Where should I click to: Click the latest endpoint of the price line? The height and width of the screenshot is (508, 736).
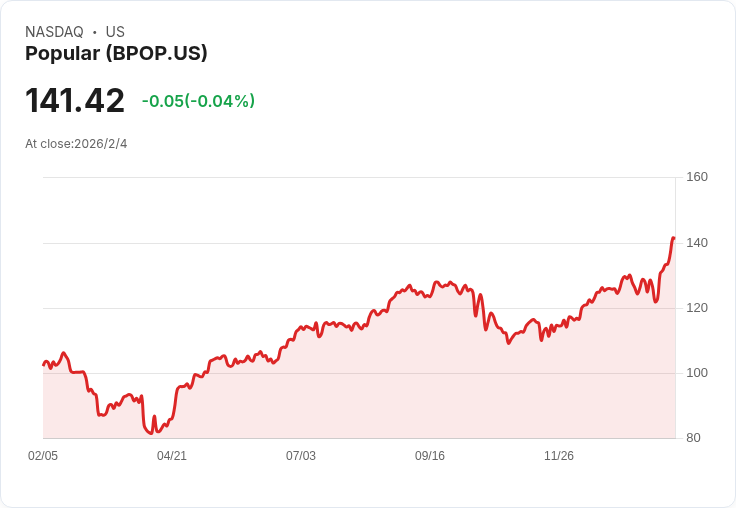coord(674,238)
